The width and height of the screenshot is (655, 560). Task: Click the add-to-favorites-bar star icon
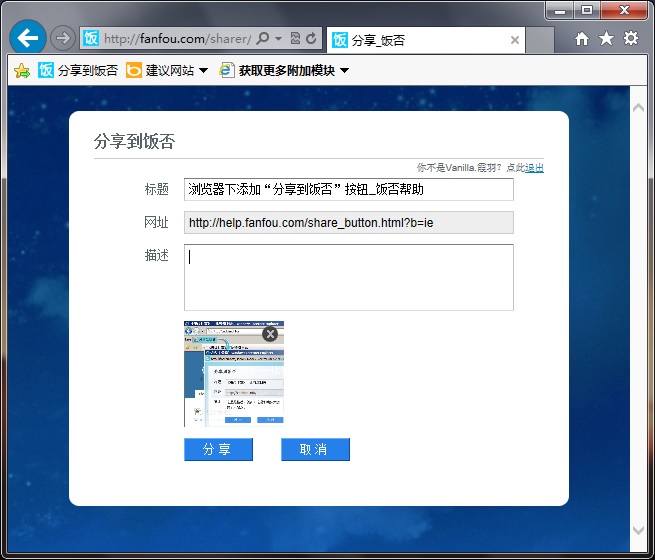(22, 71)
